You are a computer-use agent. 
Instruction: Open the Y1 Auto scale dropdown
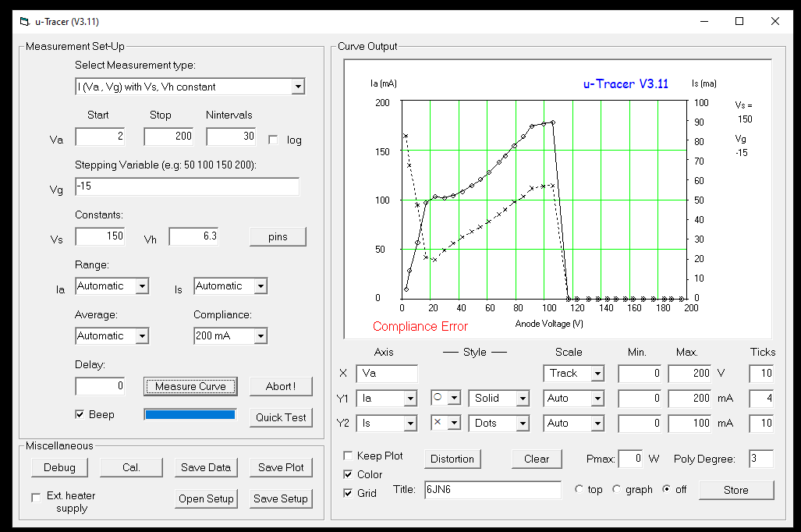[597, 399]
